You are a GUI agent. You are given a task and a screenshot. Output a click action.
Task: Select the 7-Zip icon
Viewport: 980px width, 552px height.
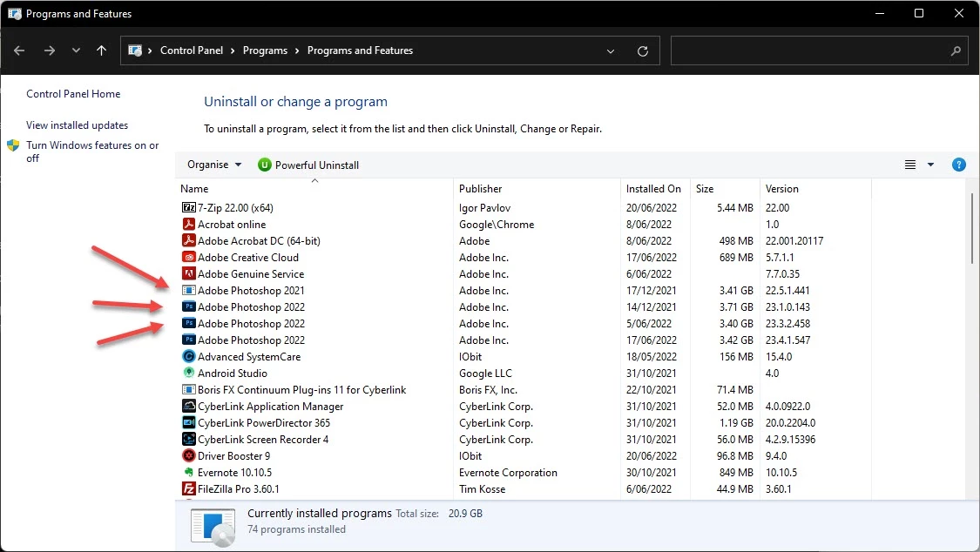click(188, 207)
